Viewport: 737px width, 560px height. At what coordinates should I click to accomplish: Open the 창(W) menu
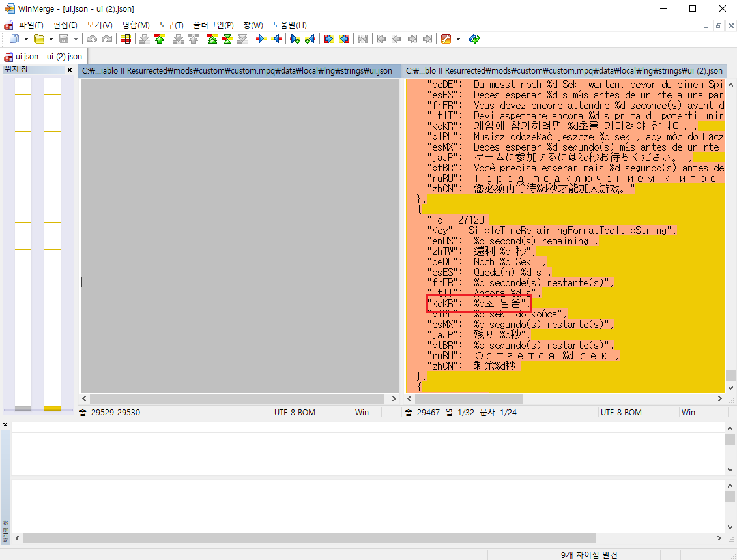[253, 25]
